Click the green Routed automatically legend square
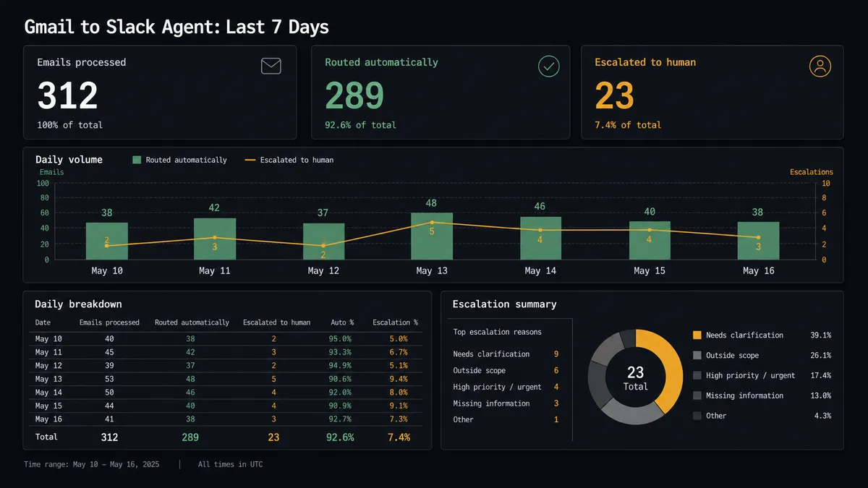Image resolution: width=868 pixels, height=488 pixels. 137,160
